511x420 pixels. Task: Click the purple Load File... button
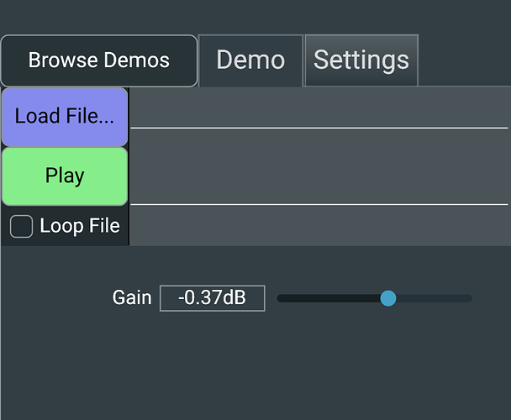(65, 117)
